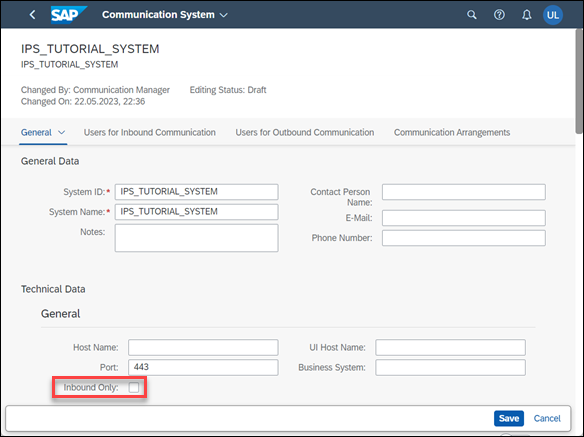Select the Notes text area
The image size is (584, 437).
[x=196, y=238]
